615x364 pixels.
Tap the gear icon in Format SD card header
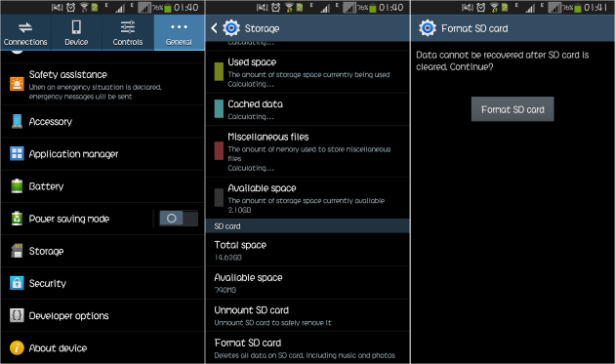tap(428, 28)
